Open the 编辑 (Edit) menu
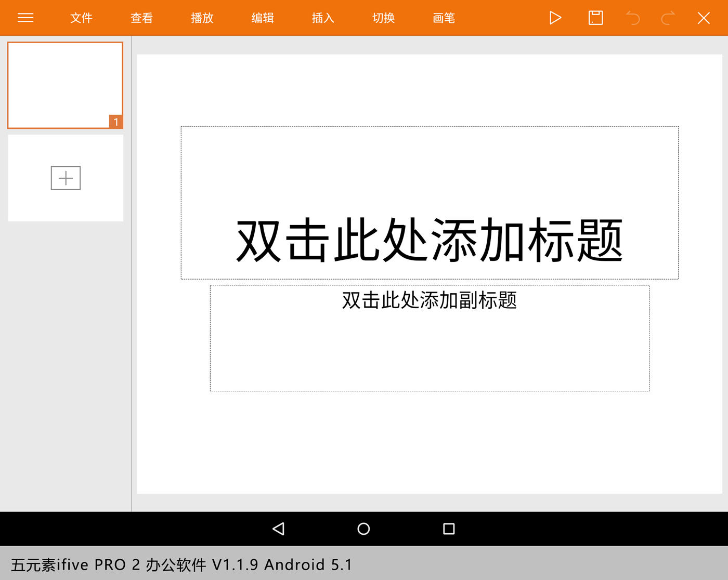The height and width of the screenshot is (580, 728). (x=263, y=18)
